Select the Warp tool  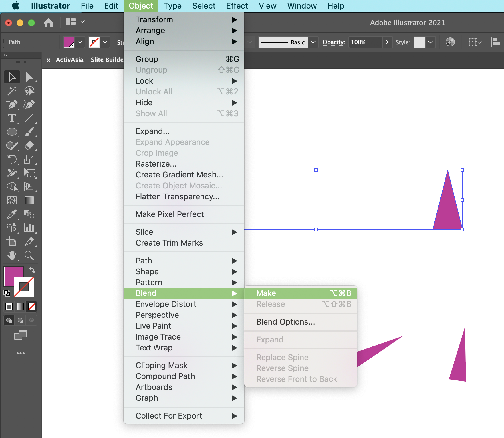pos(12,173)
